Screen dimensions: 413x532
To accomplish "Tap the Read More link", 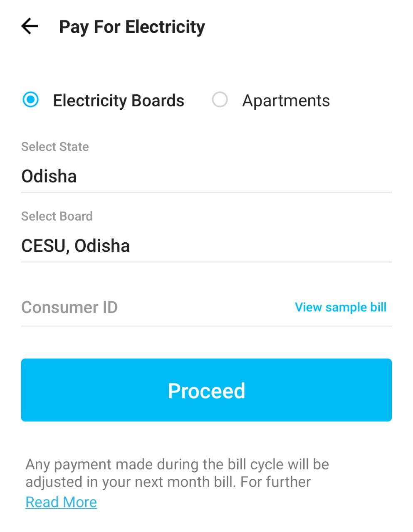I will click(x=61, y=502).
